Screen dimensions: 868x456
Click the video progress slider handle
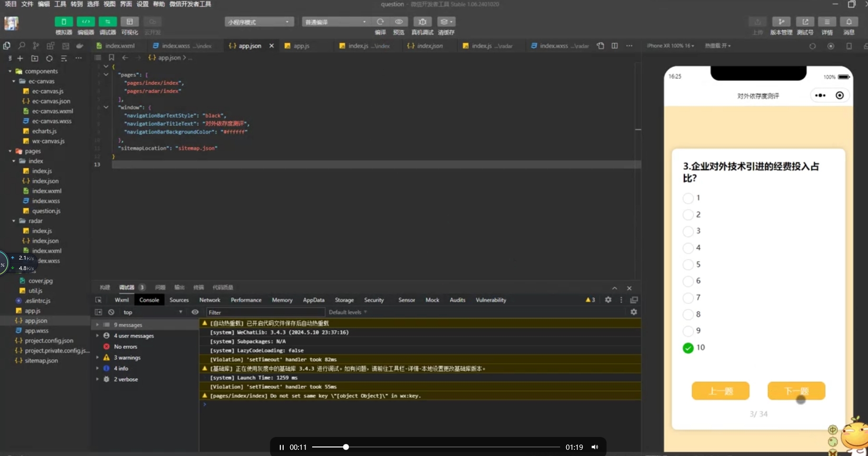tap(346, 447)
